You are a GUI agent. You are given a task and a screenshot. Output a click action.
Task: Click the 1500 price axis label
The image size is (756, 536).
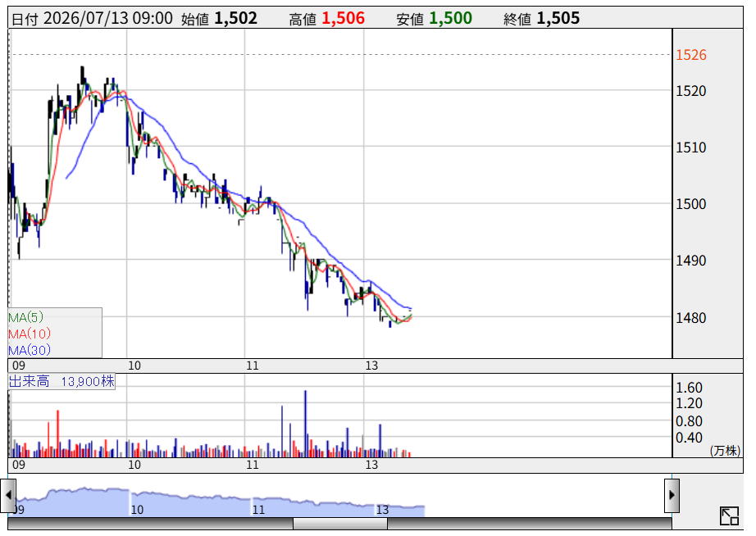(691, 204)
